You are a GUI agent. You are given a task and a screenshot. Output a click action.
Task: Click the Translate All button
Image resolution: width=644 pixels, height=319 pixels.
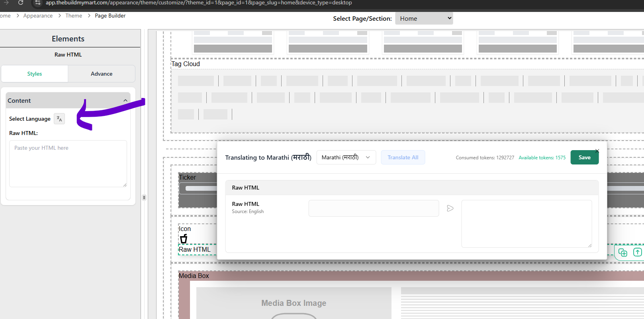(x=403, y=157)
